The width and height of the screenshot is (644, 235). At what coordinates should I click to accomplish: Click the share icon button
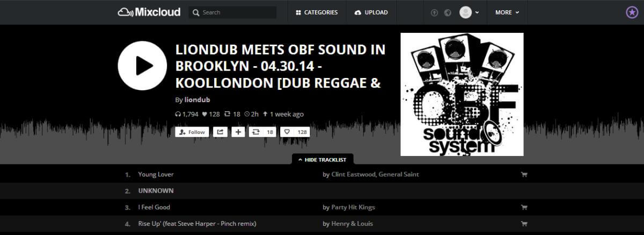tap(220, 132)
